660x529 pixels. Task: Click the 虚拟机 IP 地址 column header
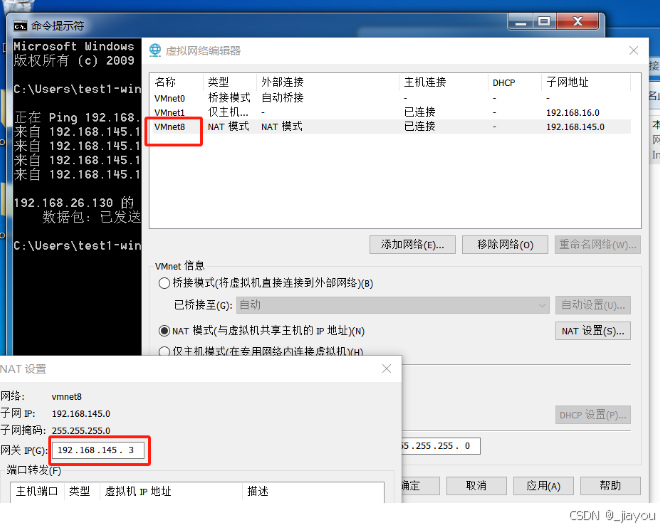coord(171,491)
